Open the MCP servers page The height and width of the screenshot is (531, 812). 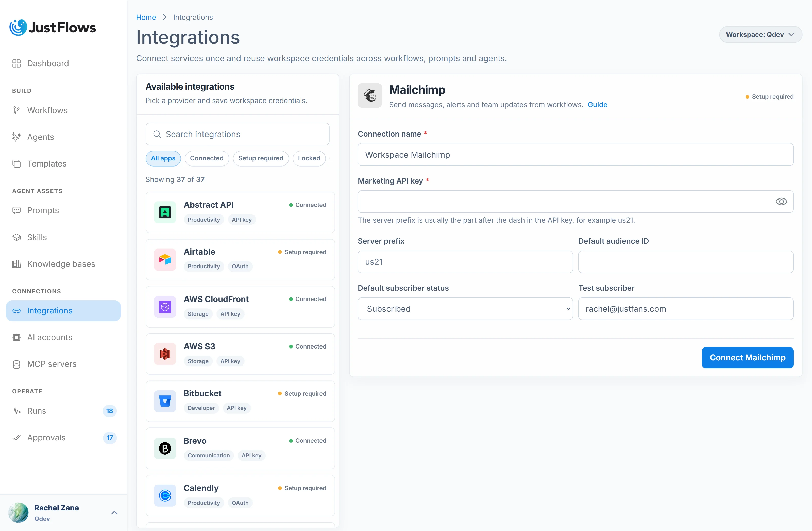pos(63,364)
